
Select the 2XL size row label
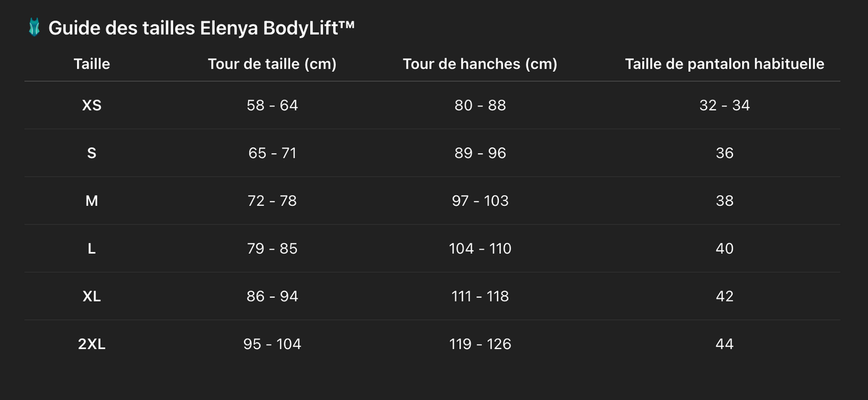[91, 344]
